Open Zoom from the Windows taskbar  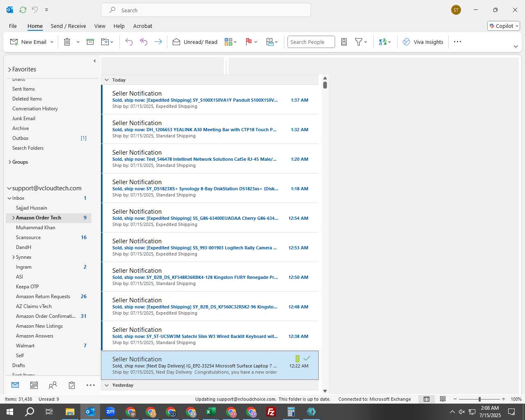tap(110, 412)
